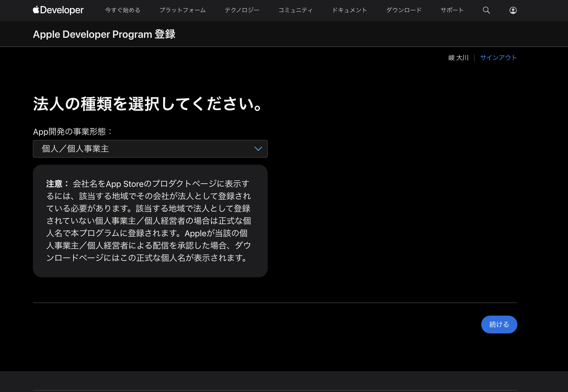
Task: Open the テクノロジー menu
Action: [242, 10]
